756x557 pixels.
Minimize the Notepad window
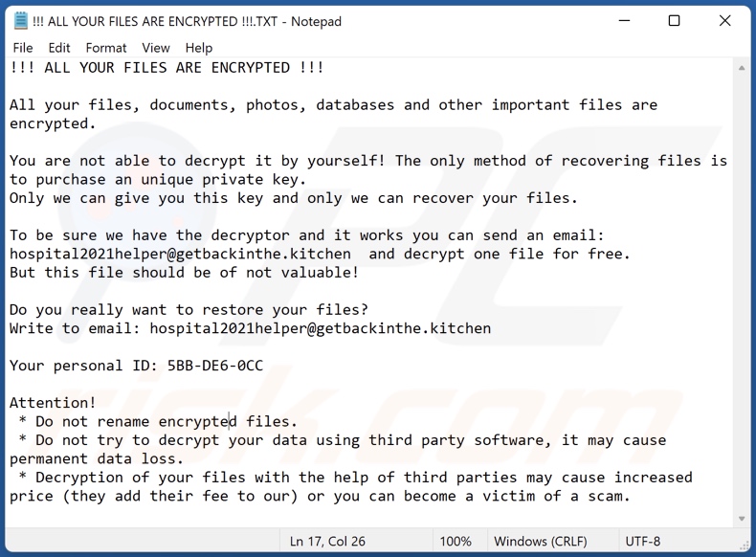(x=622, y=21)
